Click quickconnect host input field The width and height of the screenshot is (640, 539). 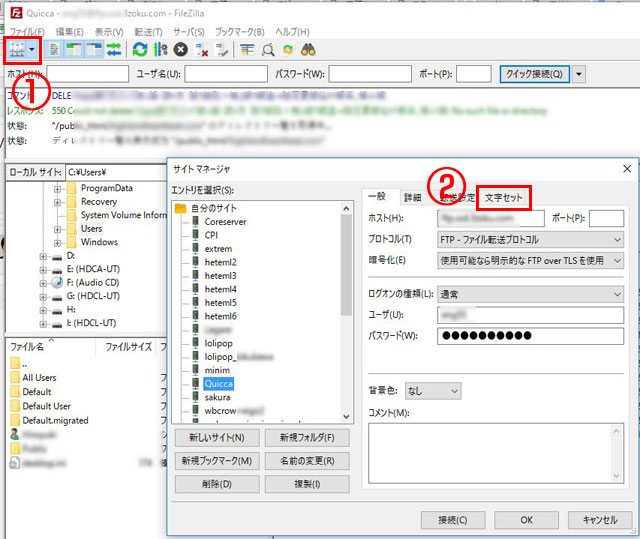88,74
